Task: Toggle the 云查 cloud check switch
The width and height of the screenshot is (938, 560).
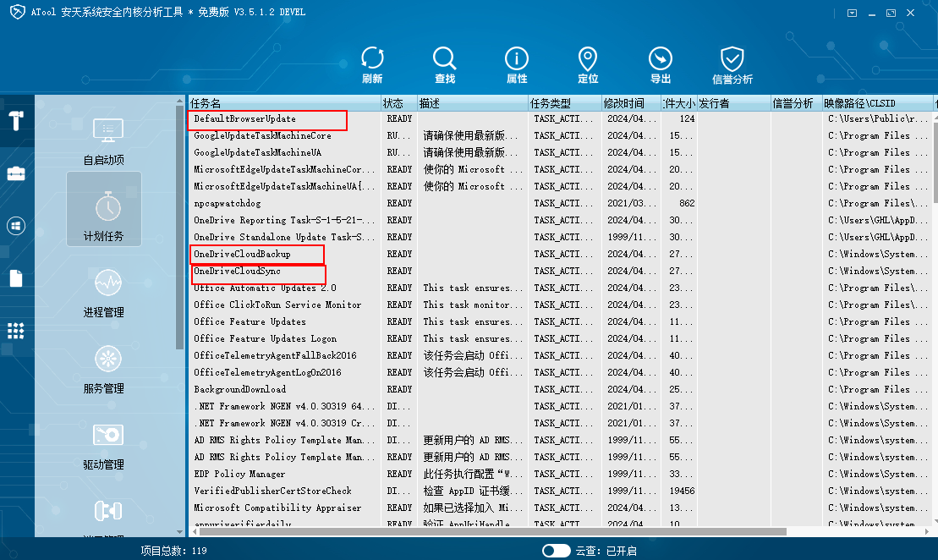Action: coord(557,551)
